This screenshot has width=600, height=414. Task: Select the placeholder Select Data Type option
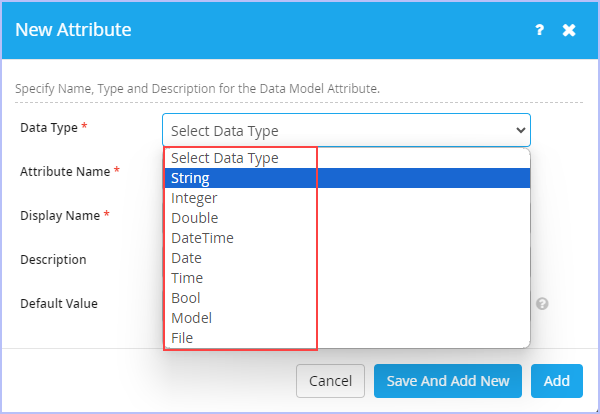tap(347, 158)
